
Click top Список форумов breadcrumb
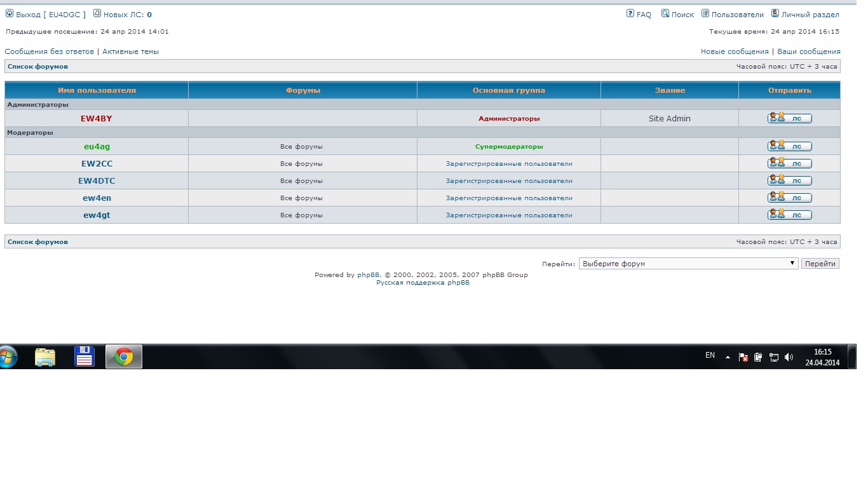point(37,66)
